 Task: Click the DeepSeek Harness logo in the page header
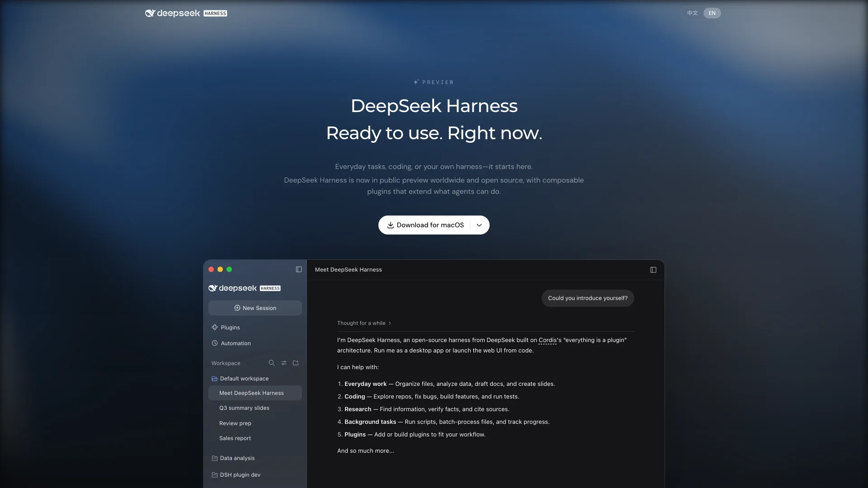point(186,13)
